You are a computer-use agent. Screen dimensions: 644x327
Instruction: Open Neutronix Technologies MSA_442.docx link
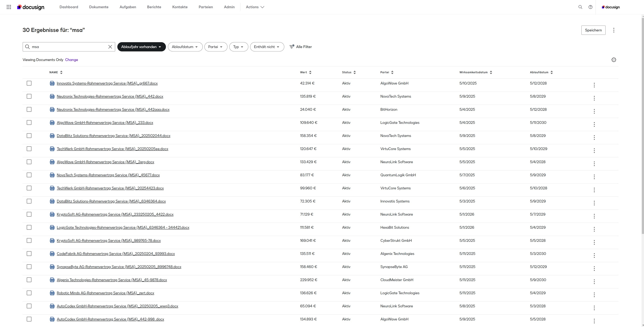tap(110, 96)
